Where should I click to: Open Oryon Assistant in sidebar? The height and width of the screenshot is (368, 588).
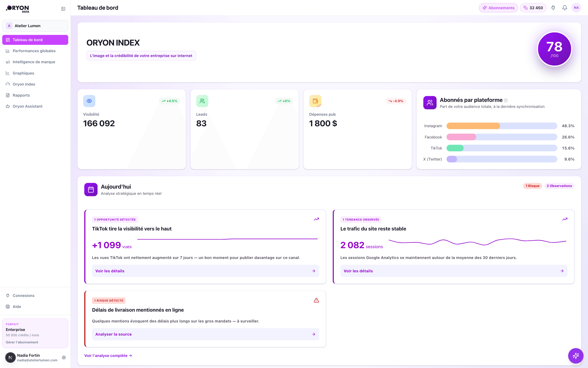tap(35, 106)
